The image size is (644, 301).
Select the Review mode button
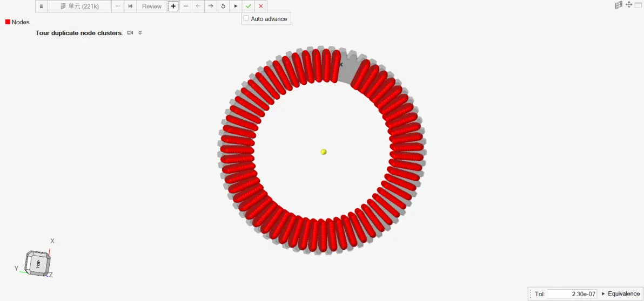click(152, 6)
